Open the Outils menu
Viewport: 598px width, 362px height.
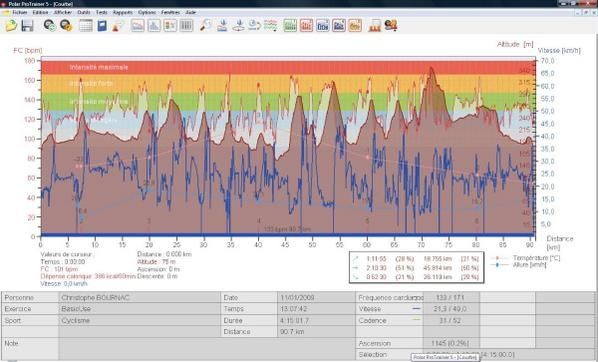pos(84,12)
